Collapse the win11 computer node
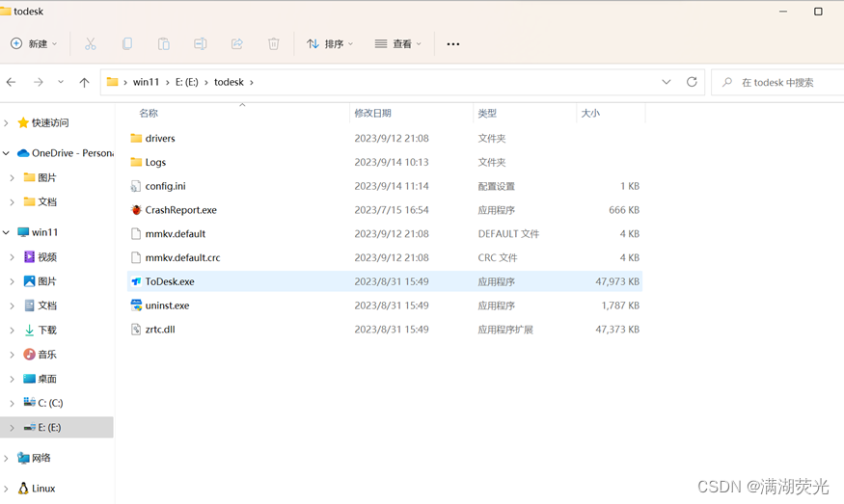Image resolution: width=844 pixels, height=504 pixels. [6, 232]
